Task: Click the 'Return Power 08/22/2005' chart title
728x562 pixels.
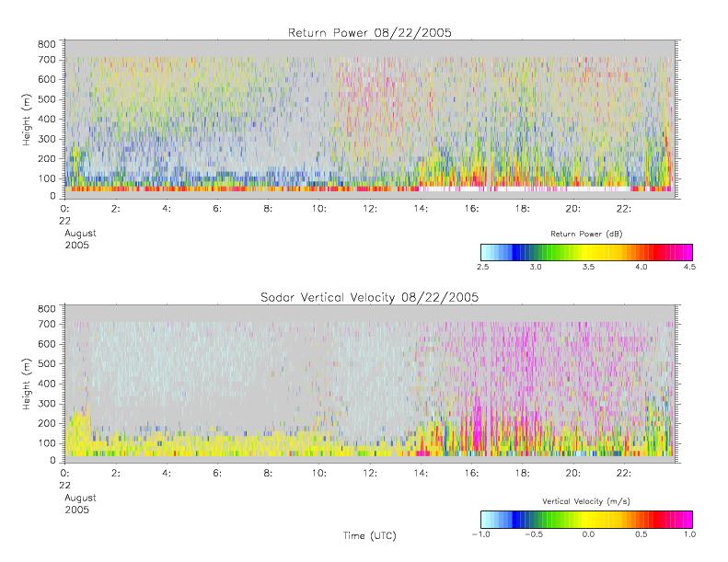Action: coord(370,32)
